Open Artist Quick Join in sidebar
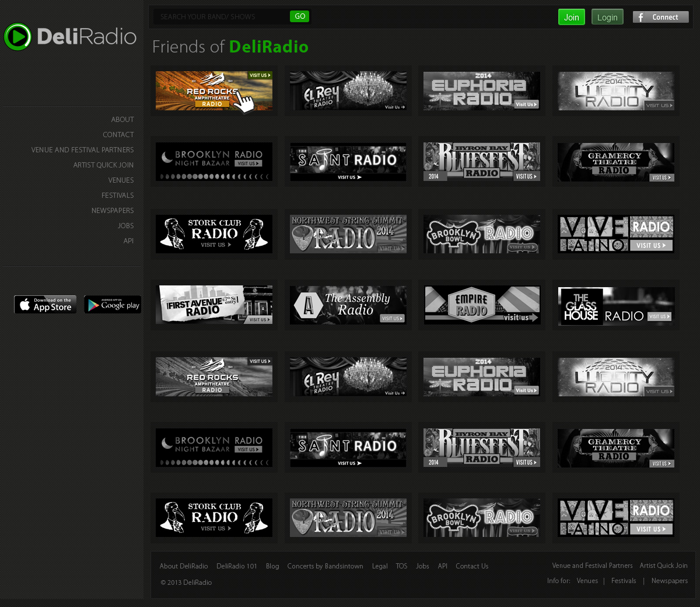 pyautogui.click(x=103, y=165)
